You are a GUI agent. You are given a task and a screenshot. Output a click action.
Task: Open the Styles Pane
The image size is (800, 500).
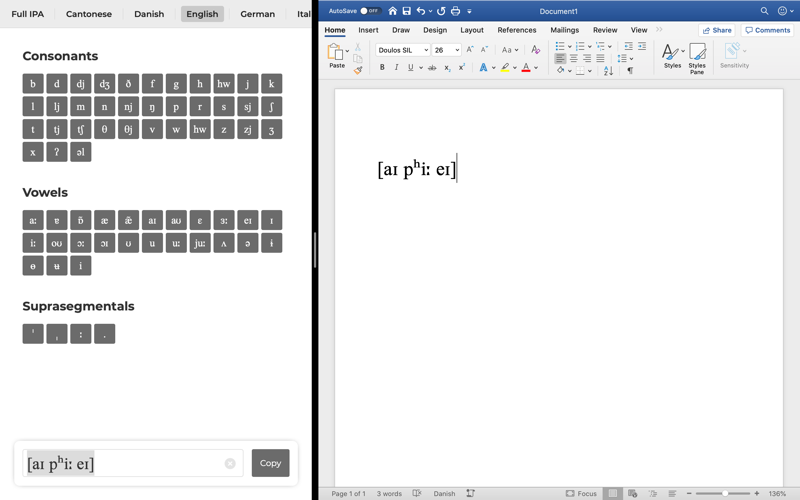click(697, 58)
